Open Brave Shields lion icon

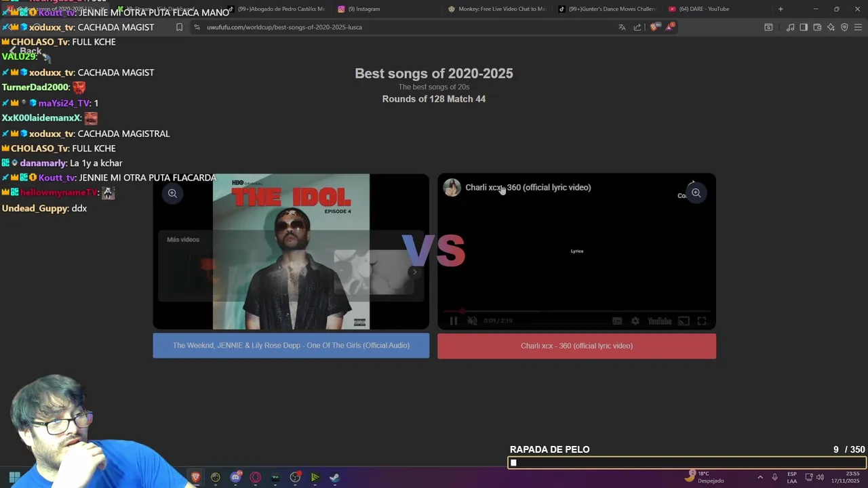pos(654,27)
